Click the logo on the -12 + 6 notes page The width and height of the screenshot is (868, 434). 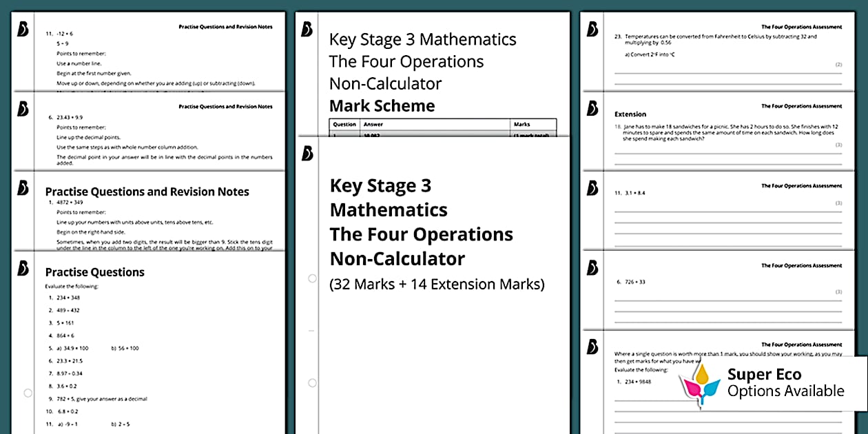click(23, 30)
